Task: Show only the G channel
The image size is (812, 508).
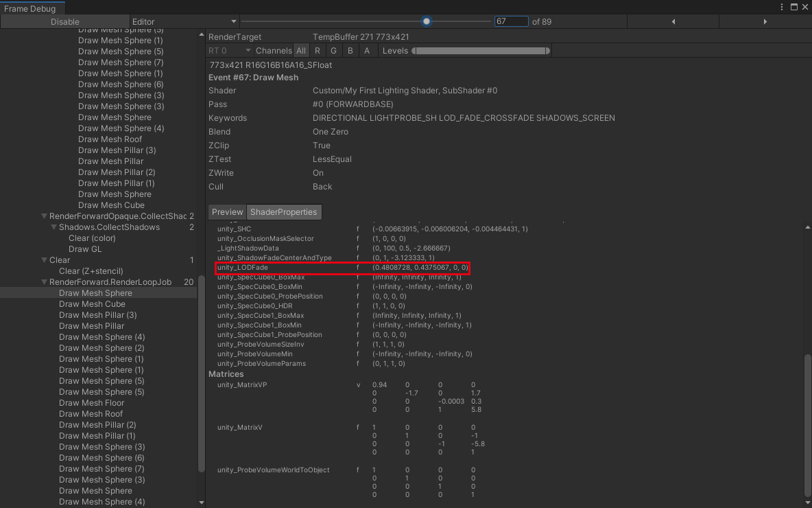Action: (333, 50)
